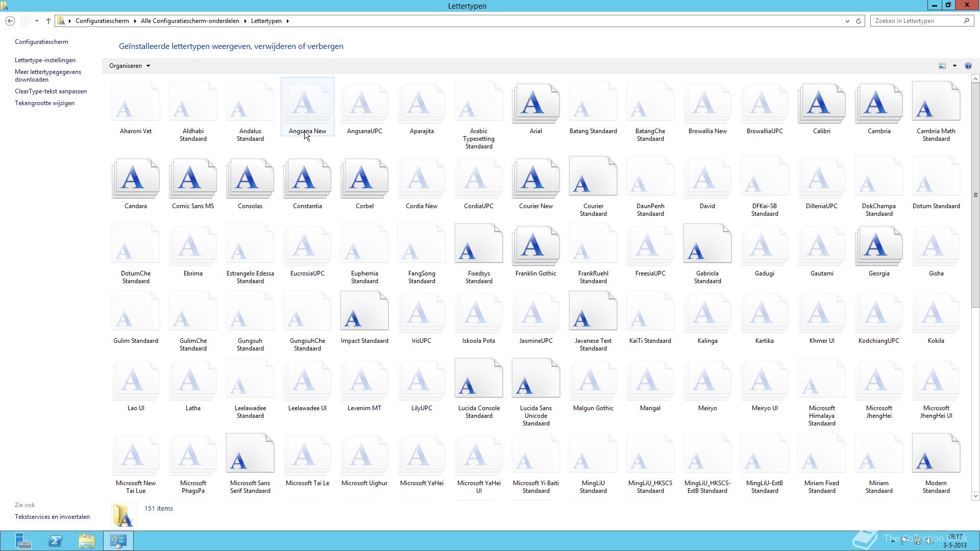Image resolution: width=980 pixels, height=551 pixels.
Task: Go back with the back arrow
Action: pos(10,21)
